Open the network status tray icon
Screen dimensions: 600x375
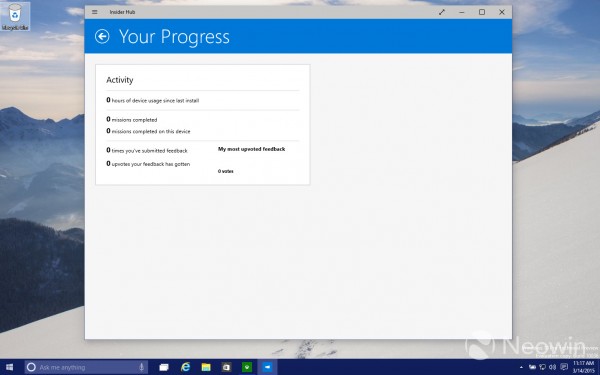click(x=542, y=367)
